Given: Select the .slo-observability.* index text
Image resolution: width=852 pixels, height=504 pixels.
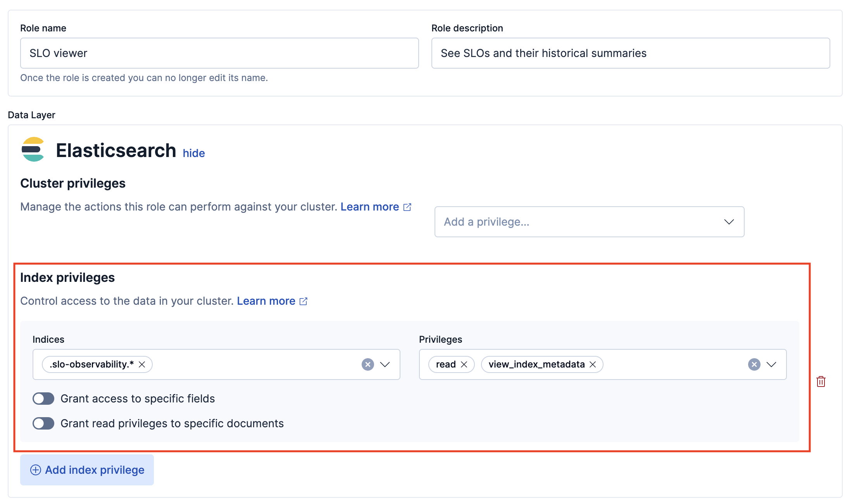Looking at the screenshot, I should pyautogui.click(x=91, y=364).
